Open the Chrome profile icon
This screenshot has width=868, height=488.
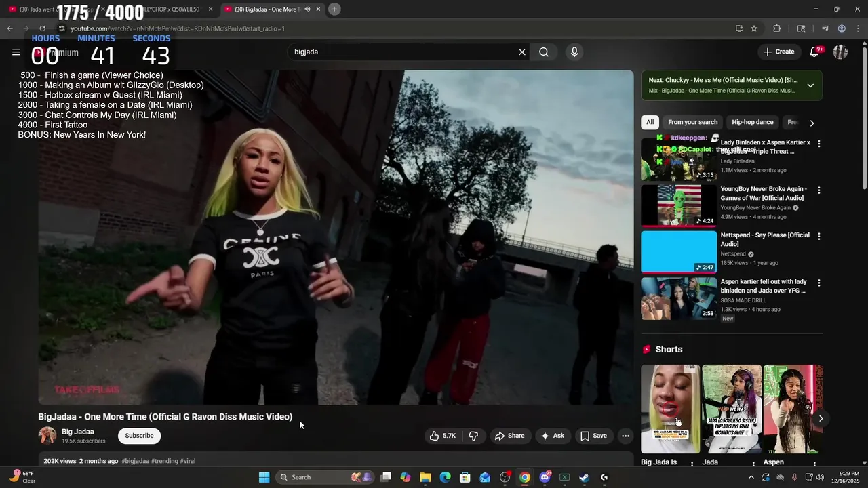pos(842,28)
